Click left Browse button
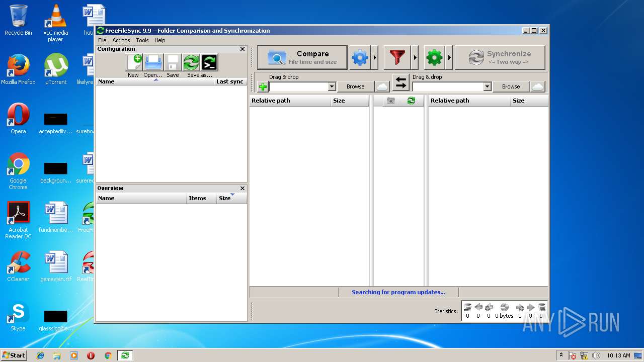 coord(356,86)
